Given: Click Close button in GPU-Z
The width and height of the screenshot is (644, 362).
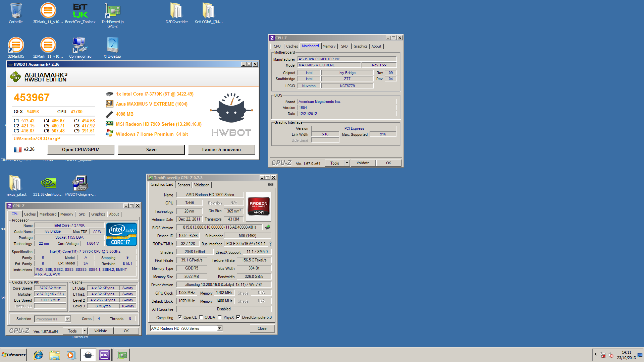Looking at the screenshot, I should click(x=262, y=328).
